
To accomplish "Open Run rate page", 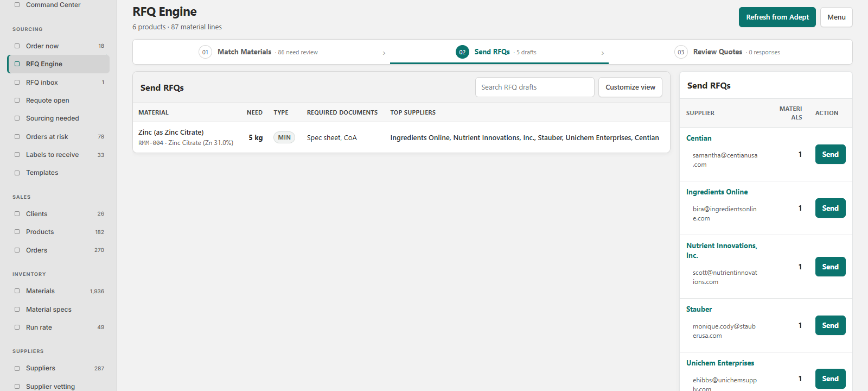I will (x=59, y=327).
